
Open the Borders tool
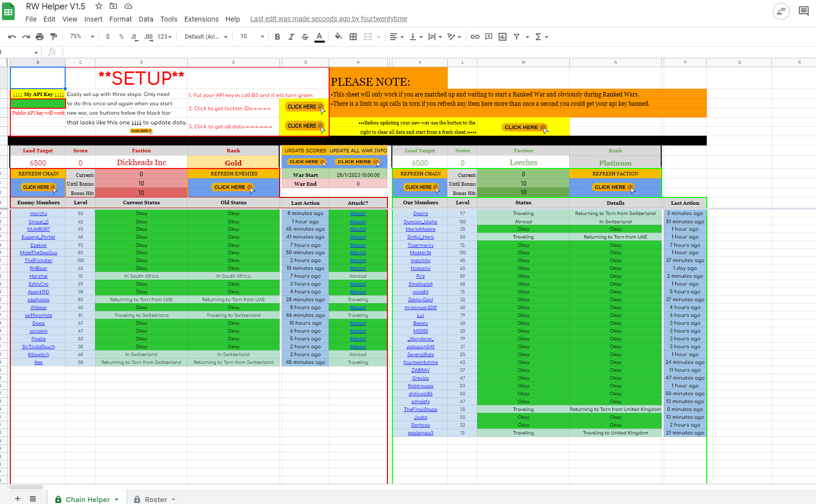353,37
